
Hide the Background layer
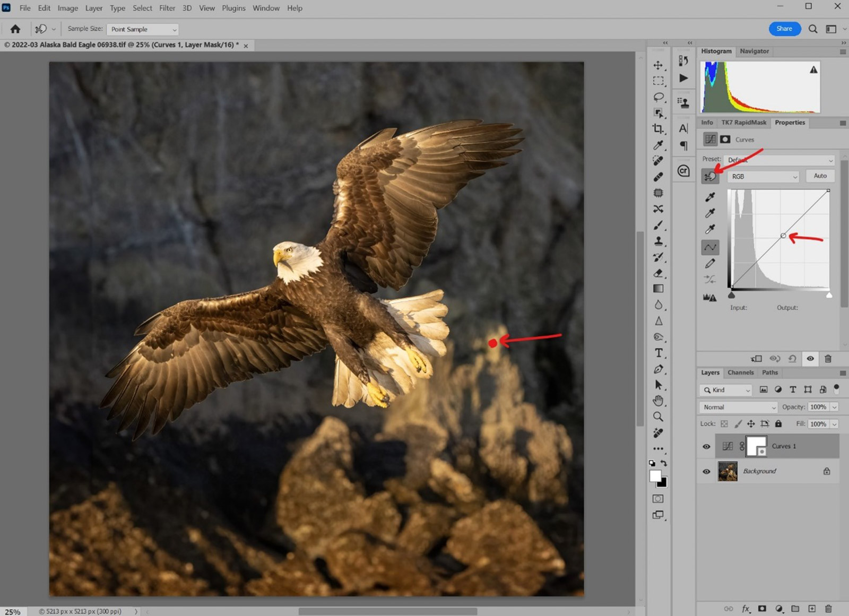(706, 471)
